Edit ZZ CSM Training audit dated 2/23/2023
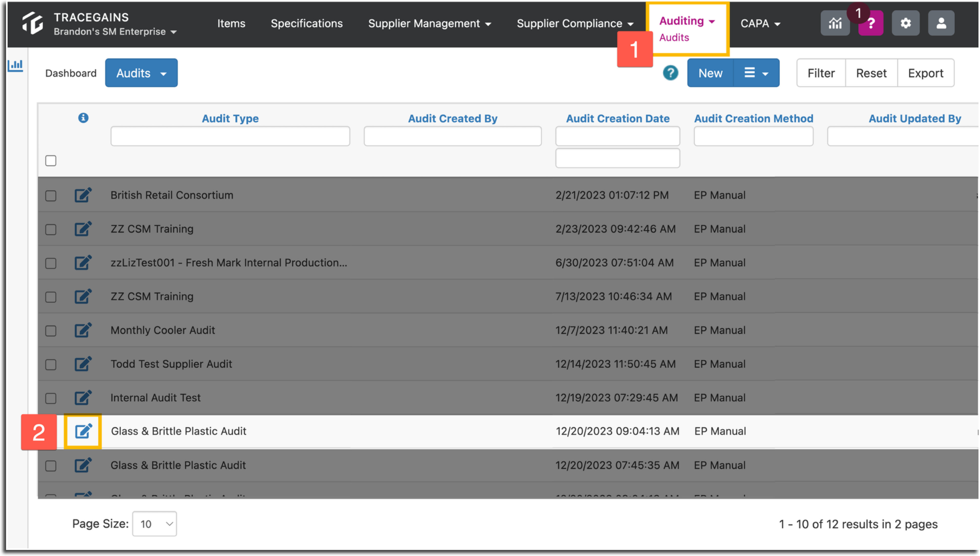Screen dimensions: 980x556 [83, 229]
